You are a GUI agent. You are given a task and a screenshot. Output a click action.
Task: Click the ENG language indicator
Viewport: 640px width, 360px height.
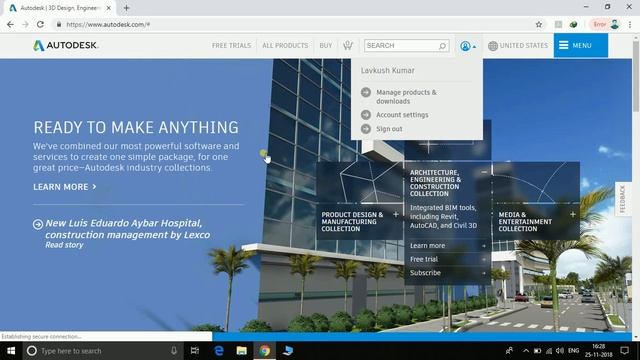coord(573,351)
